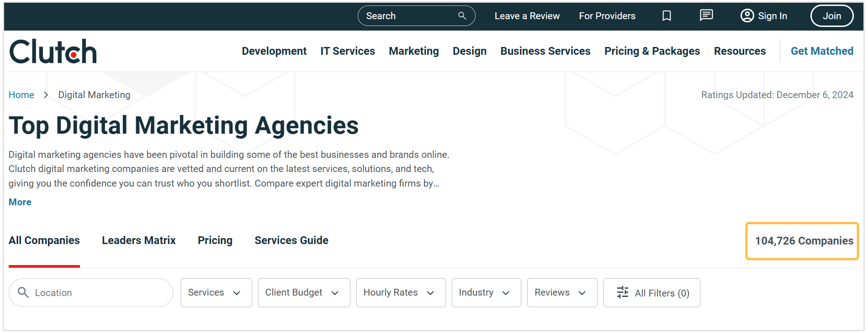Viewport: 868px width, 333px height.
Task: Expand the Client Budget filter dropdown
Action: tap(304, 292)
